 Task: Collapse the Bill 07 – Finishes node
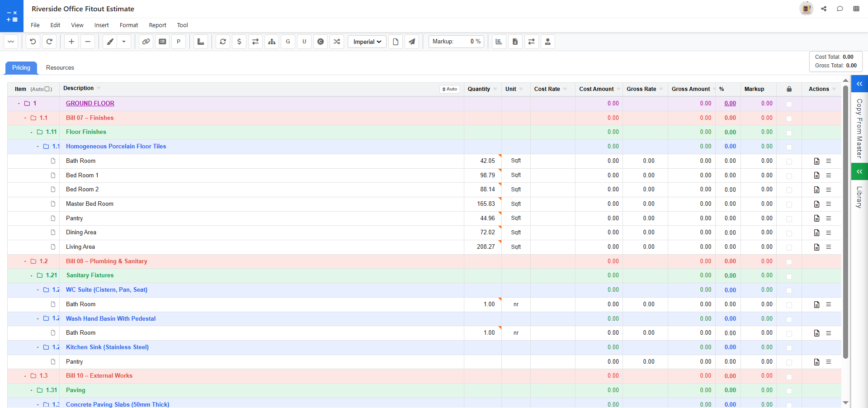click(25, 118)
